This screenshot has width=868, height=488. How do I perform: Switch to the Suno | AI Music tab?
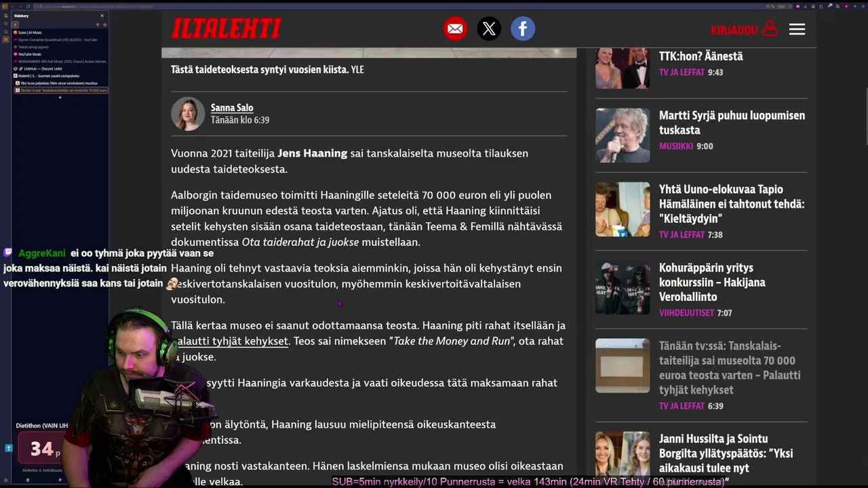(x=60, y=33)
